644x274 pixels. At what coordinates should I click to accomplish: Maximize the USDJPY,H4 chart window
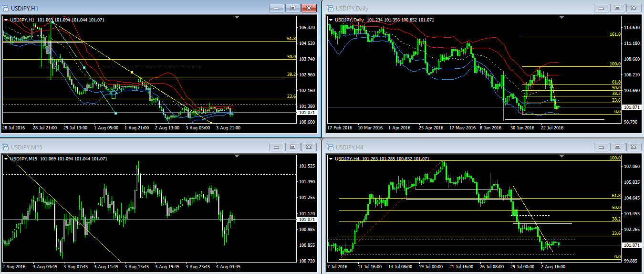coord(617,147)
